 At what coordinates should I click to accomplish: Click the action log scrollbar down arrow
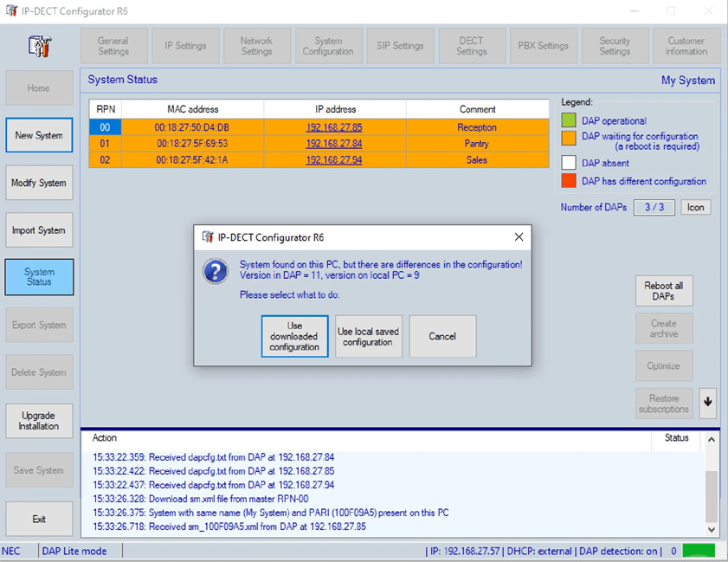[x=712, y=529]
